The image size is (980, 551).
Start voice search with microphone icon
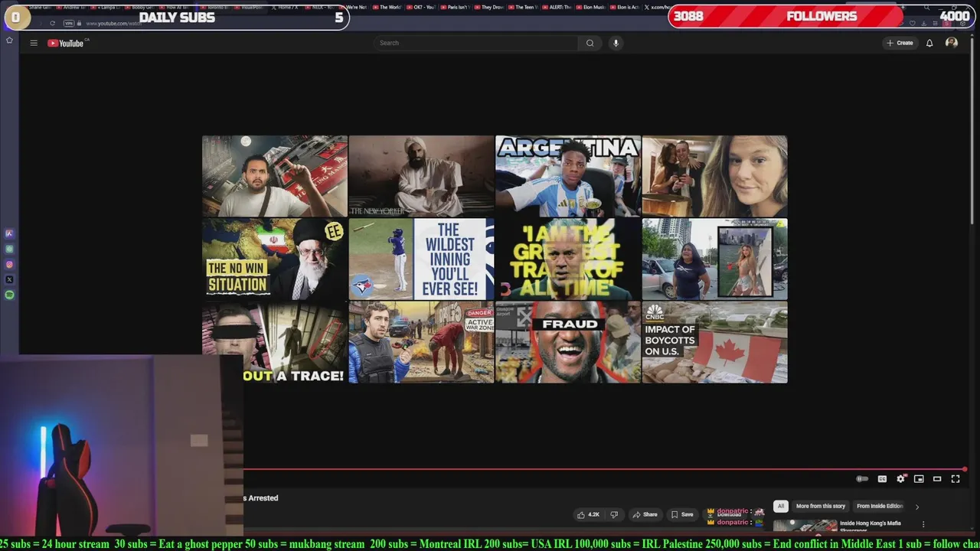click(616, 43)
